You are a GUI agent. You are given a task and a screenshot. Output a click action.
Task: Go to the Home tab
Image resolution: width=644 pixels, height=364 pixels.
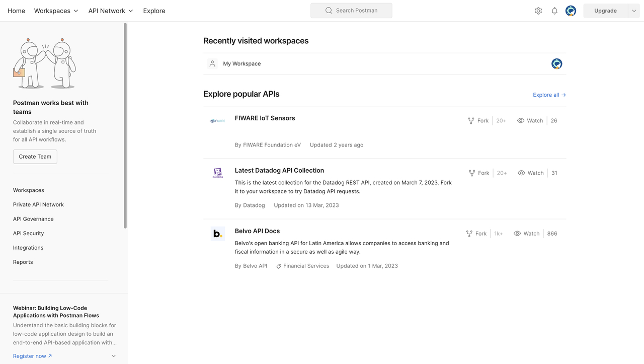point(16,11)
